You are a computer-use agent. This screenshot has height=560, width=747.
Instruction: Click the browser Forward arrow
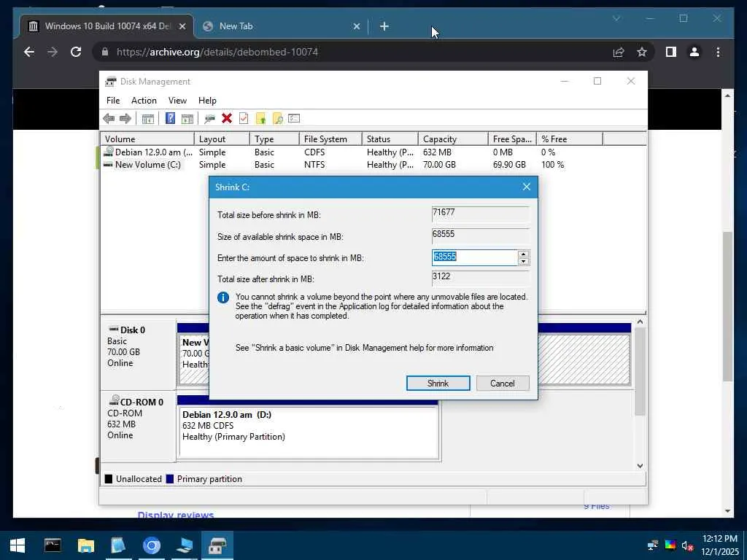53,52
